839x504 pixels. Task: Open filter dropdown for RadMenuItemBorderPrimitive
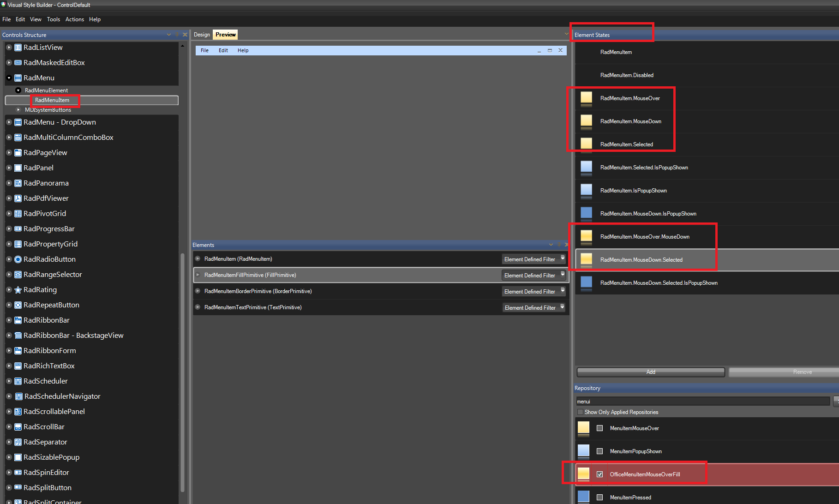[x=563, y=291]
